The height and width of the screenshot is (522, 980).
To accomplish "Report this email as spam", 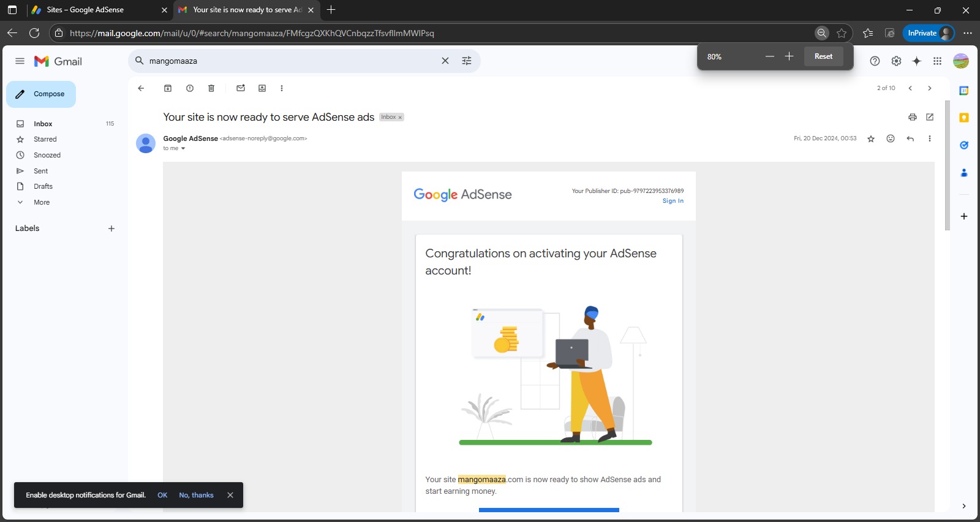I will coord(190,88).
